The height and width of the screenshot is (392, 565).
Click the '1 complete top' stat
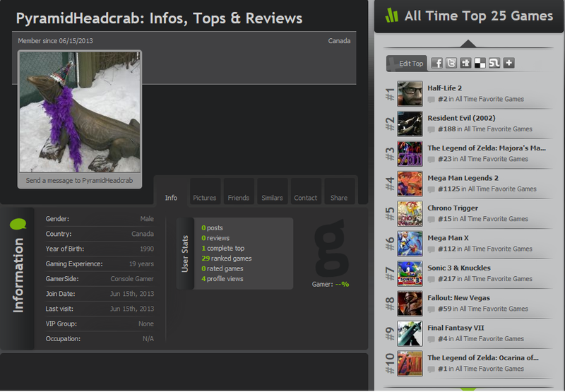222,248
